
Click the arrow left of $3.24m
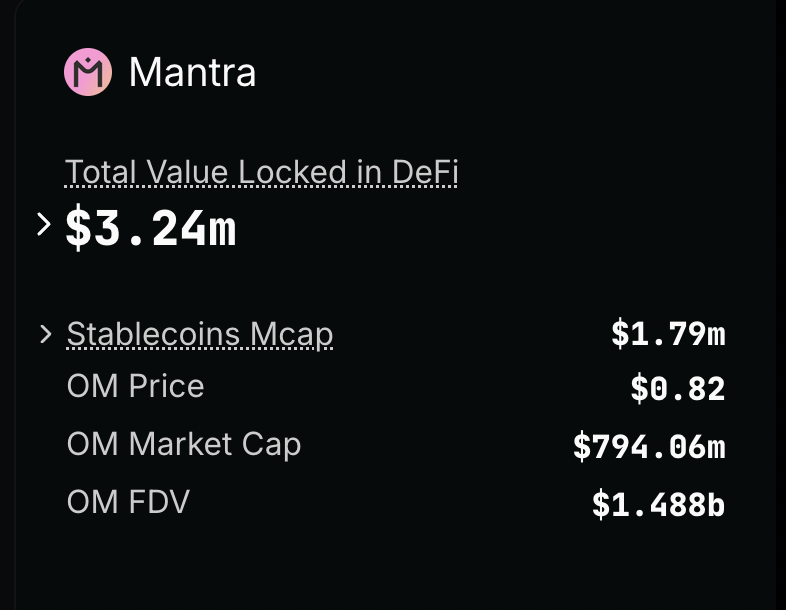click(43, 225)
